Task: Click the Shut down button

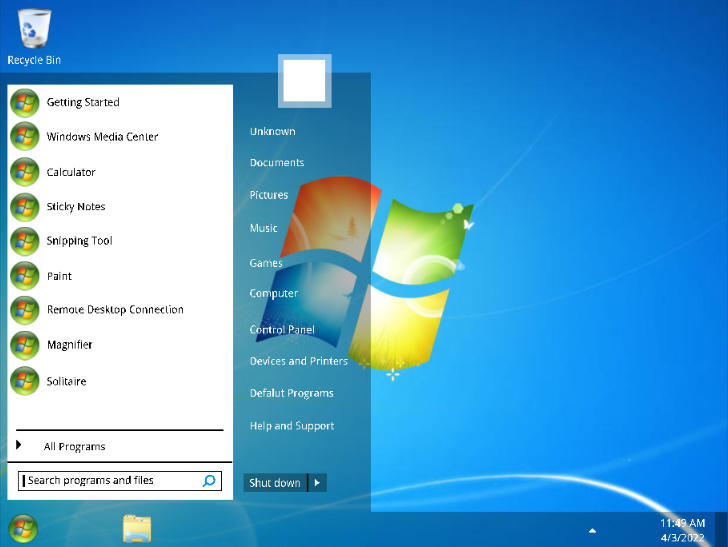Action: (x=275, y=482)
